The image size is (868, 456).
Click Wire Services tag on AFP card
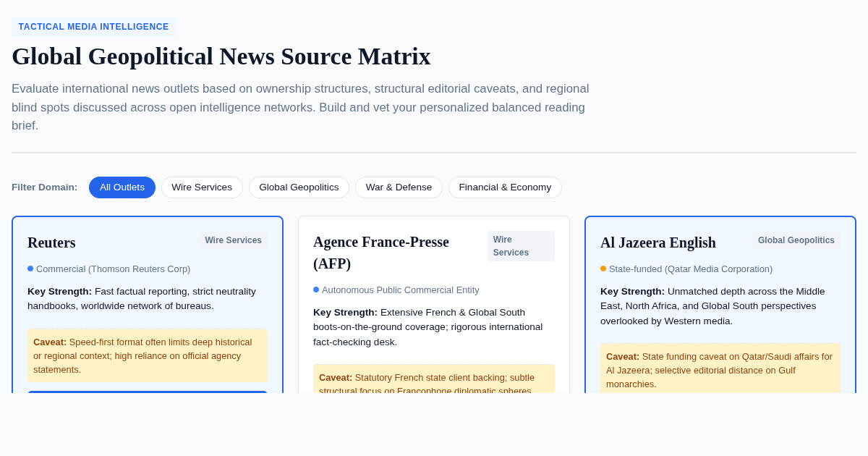521,246
